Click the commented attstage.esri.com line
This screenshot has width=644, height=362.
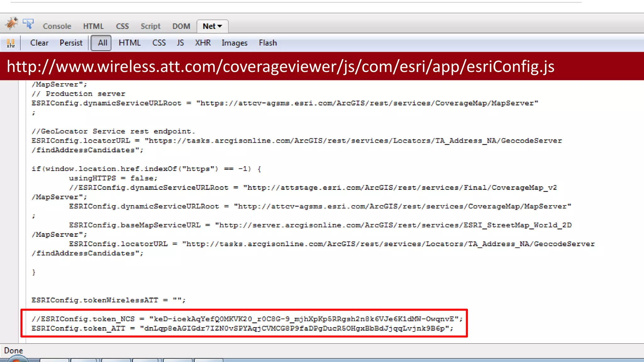(313, 188)
